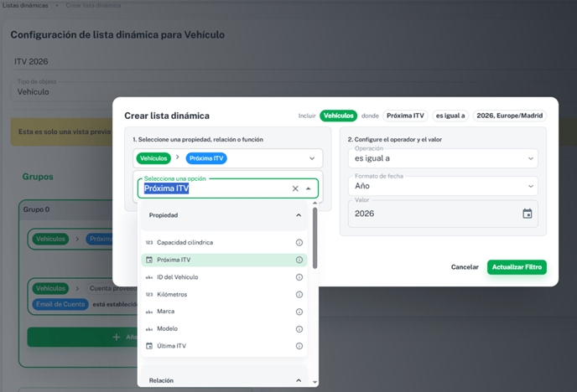Choose Última ITV in the options list
Screen dimensions: 577x392
pyautogui.click(x=171, y=346)
